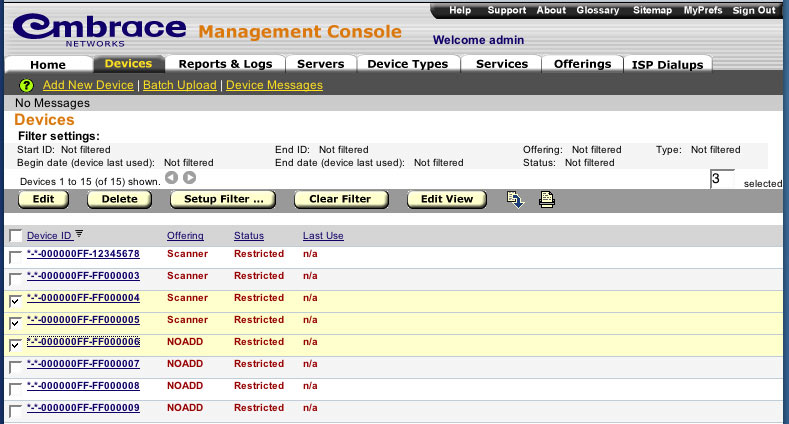789x424 pixels.
Task: Open About from the top bar
Action: click(x=551, y=10)
